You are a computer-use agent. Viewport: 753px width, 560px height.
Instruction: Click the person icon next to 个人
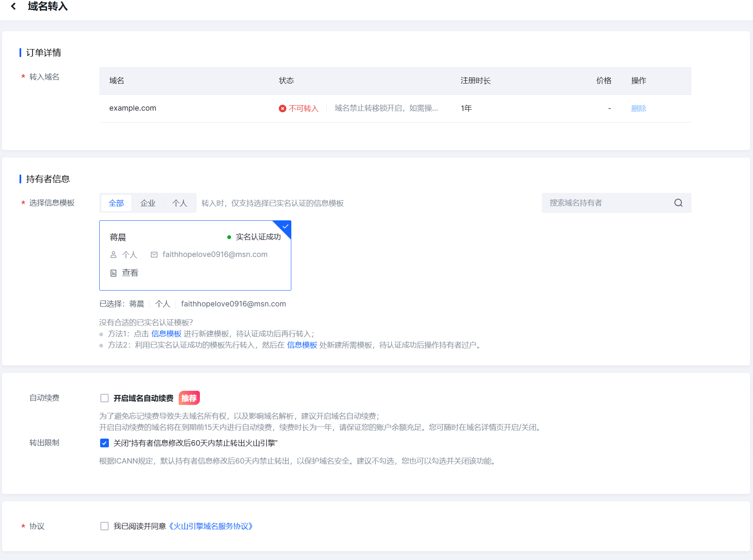click(x=113, y=254)
